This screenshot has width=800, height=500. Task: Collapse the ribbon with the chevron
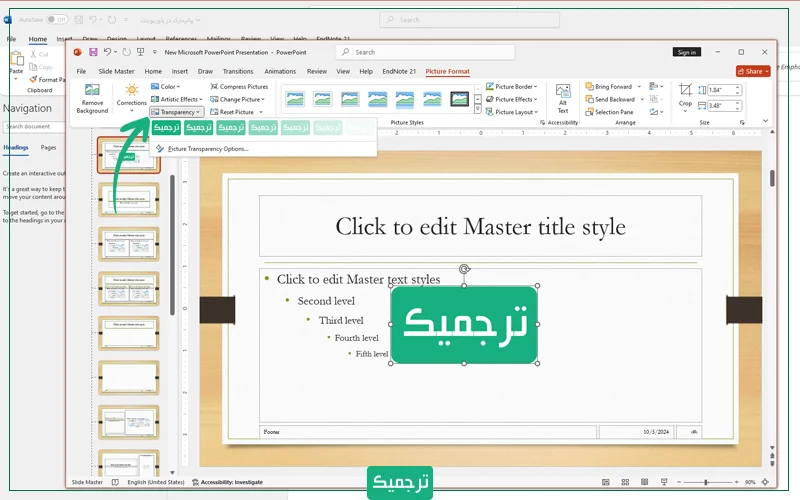click(x=765, y=121)
